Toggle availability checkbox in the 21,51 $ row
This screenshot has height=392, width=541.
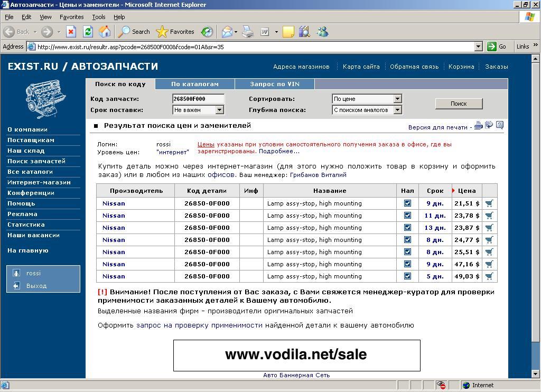407,203
